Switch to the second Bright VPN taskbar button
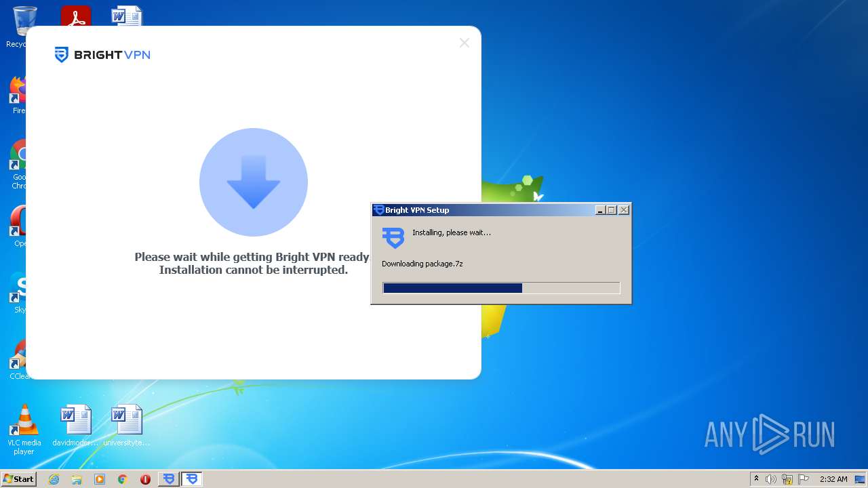The height and width of the screenshot is (488, 868). [192, 479]
